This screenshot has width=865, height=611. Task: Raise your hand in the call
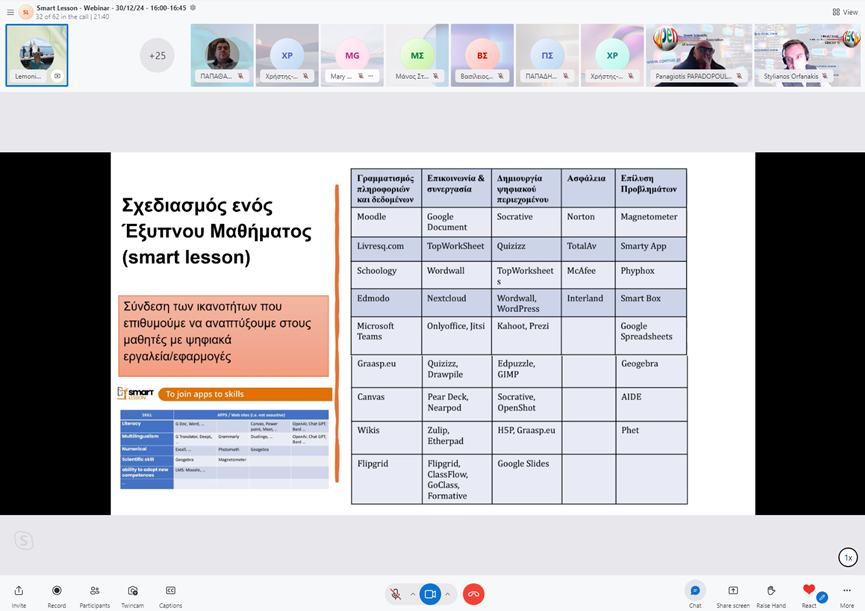point(771,591)
